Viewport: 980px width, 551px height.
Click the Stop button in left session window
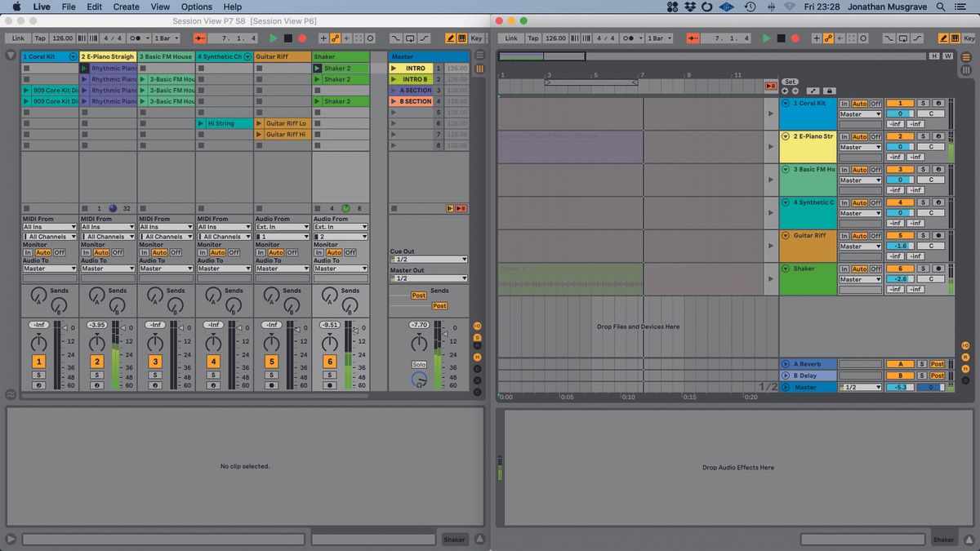(x=288, y=38)
